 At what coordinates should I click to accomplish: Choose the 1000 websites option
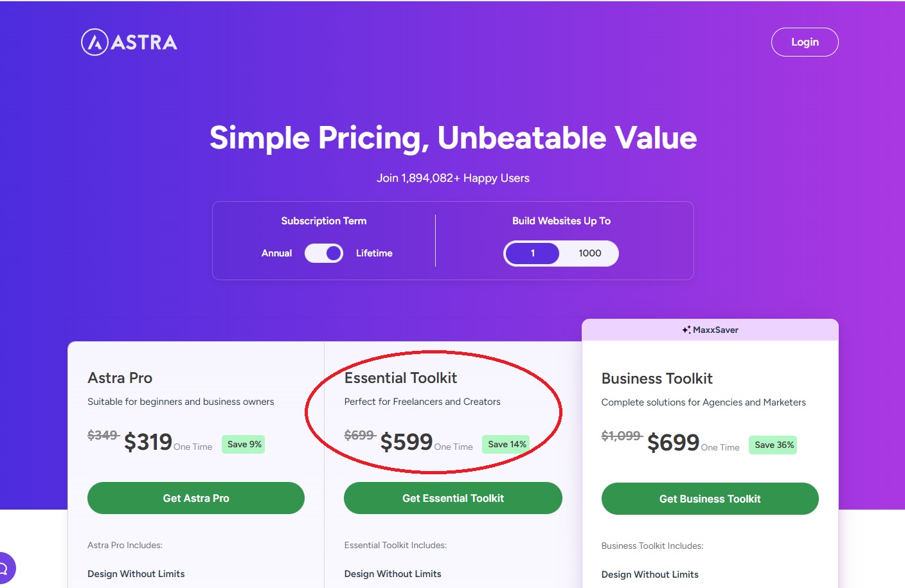(x=589, y=253)
